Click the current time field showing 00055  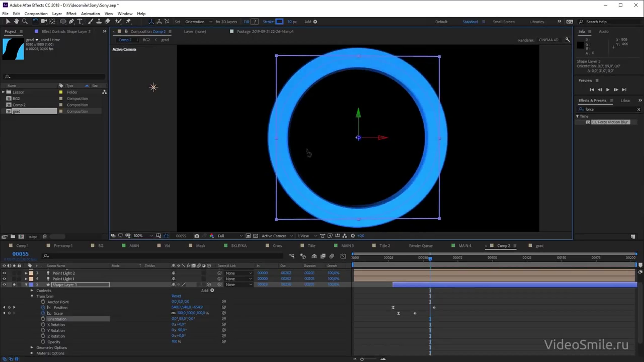pos(20,254)
